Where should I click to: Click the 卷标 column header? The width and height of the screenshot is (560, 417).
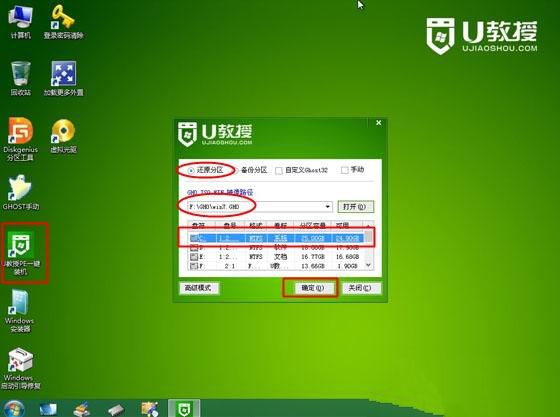point(280,226)
